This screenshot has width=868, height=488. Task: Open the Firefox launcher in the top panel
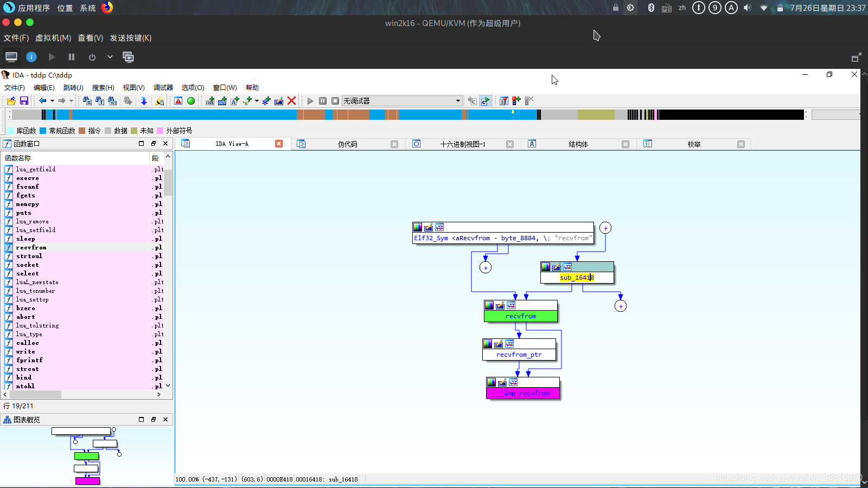point(107,8)
